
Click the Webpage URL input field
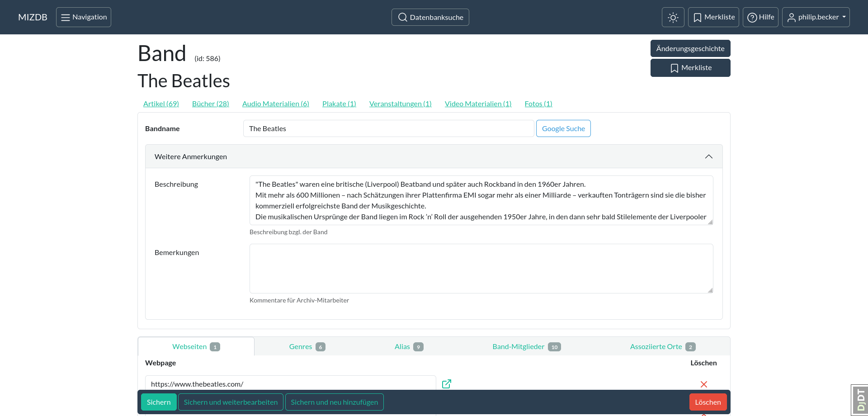point(290,383)
